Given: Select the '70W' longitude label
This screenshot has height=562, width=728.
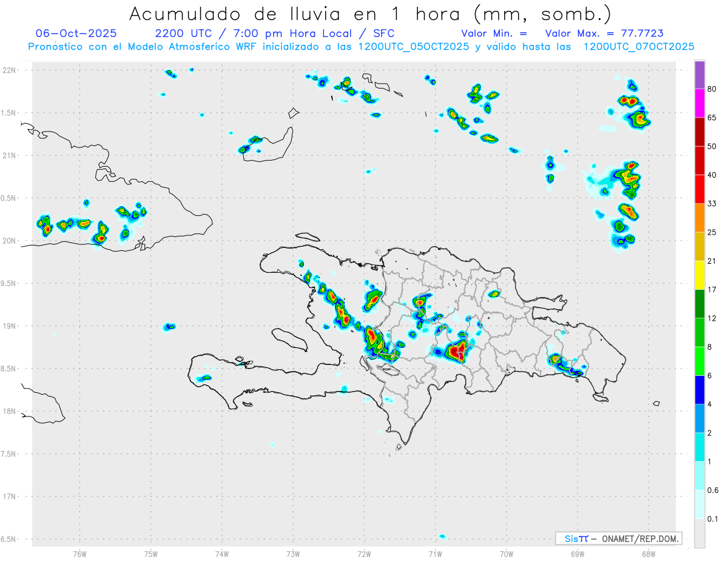Looking at the screenshot, I should (x=506, y=554).
